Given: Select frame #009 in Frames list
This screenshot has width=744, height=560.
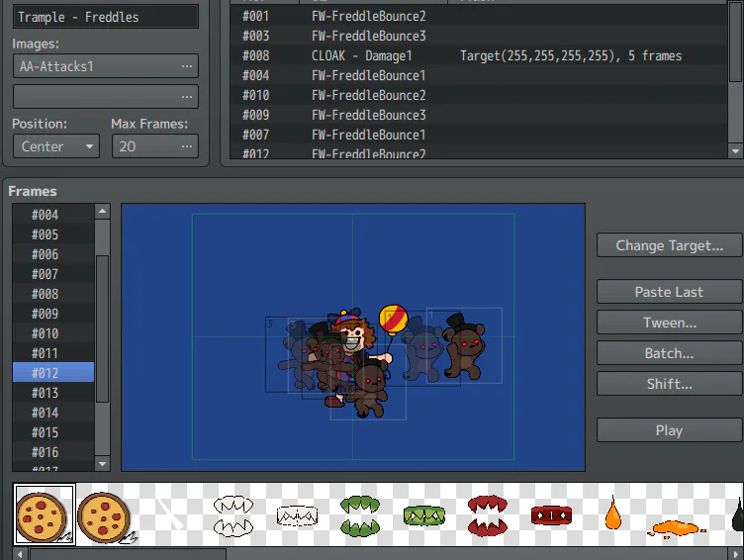Looking at the screenshot, I should pos(53,314).
